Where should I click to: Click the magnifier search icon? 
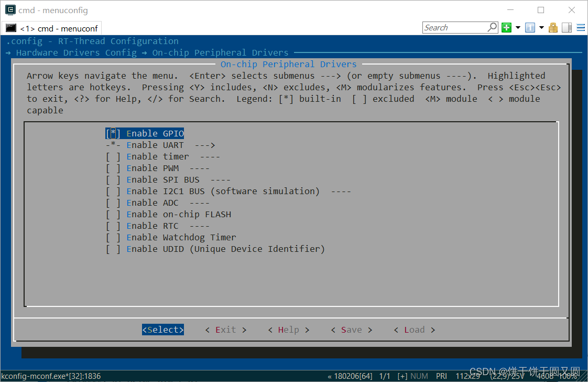point(492,27)
